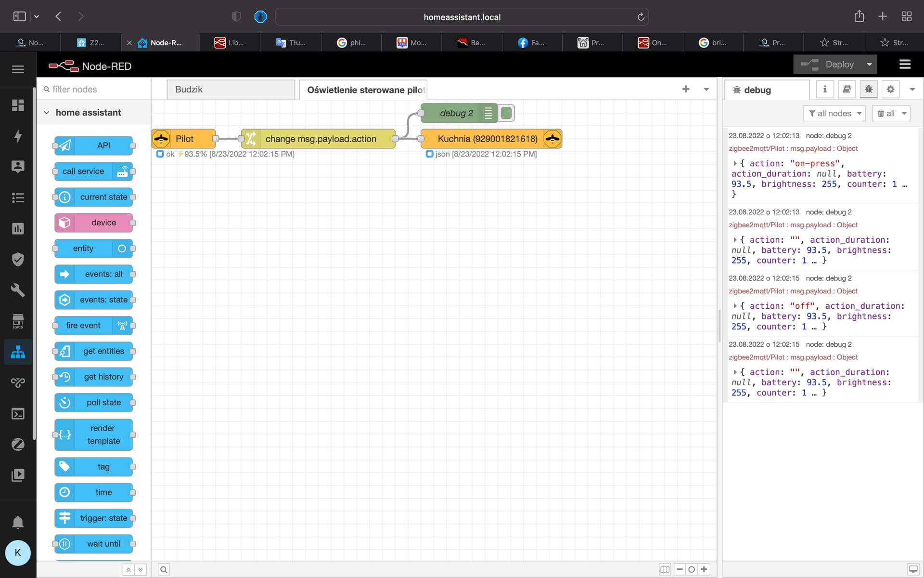
Task: Open the sidebar tabs dropdown arrow
Action: (912, 89)
